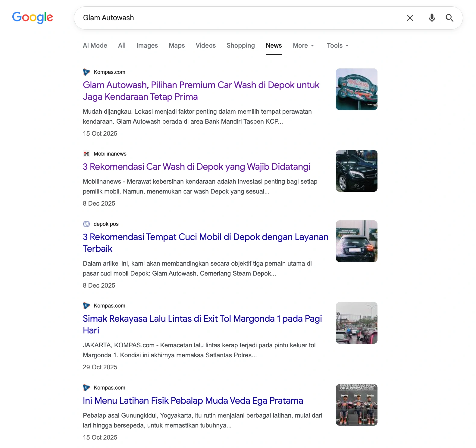This screenshot has width=476, height=448.
Task: Click the snippet starting 'Dalam artikel ini, kami'
Action: pos(197,268)
